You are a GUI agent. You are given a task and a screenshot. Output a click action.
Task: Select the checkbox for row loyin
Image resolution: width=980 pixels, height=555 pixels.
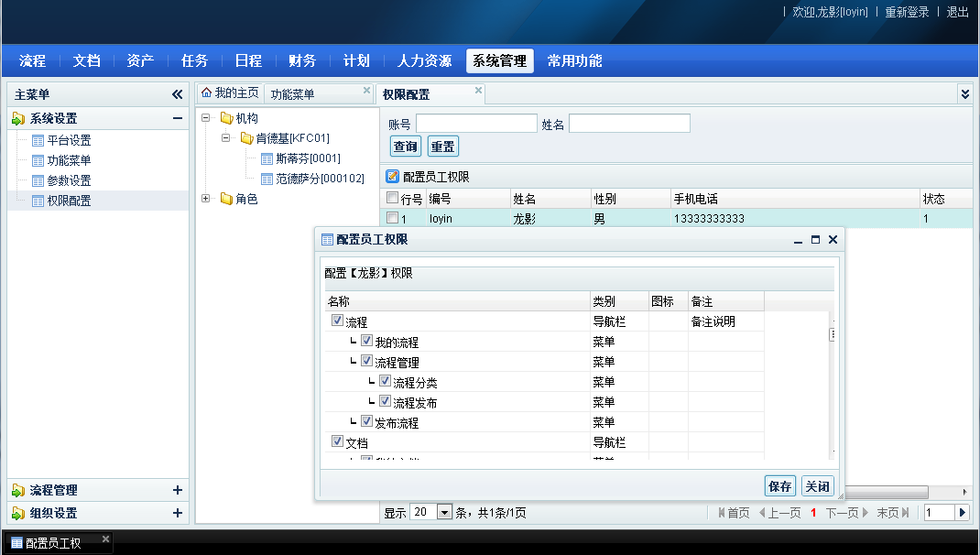click(392, 219)
